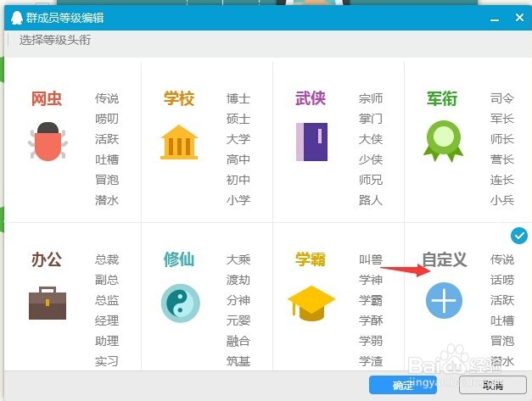Select the 修仙 yin-yang icon
The height and width of the screenshot is (401, 532).
coord(180,303)
